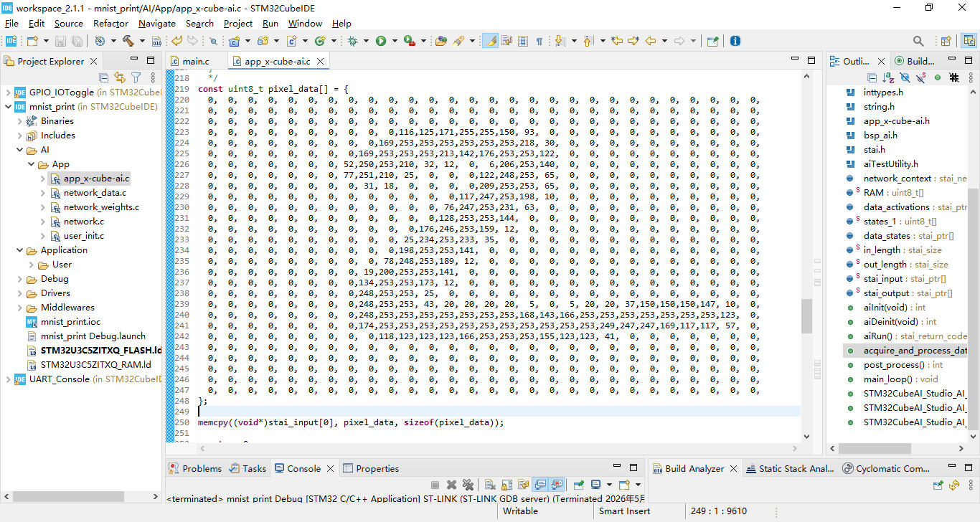
Task: Click the Smart Insert status field
Action: (624, 511)
